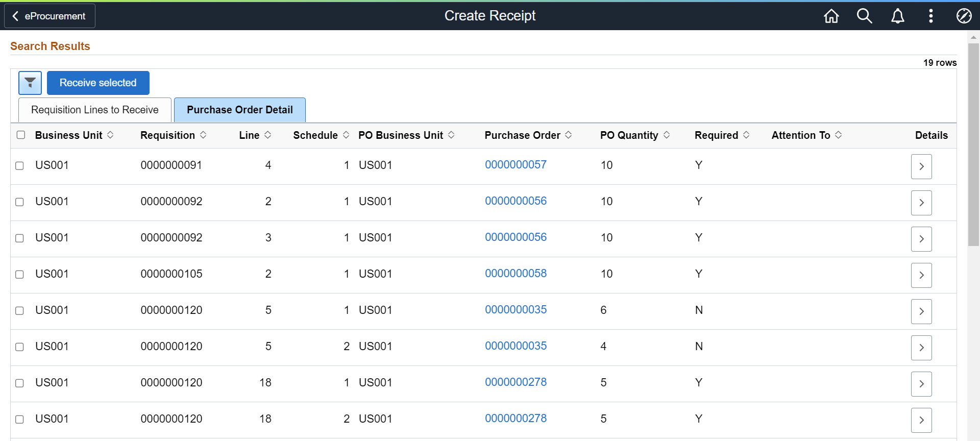Sort by Required column arrows
The width and height of the screenshot is (980, 441).
pos(746,135)
